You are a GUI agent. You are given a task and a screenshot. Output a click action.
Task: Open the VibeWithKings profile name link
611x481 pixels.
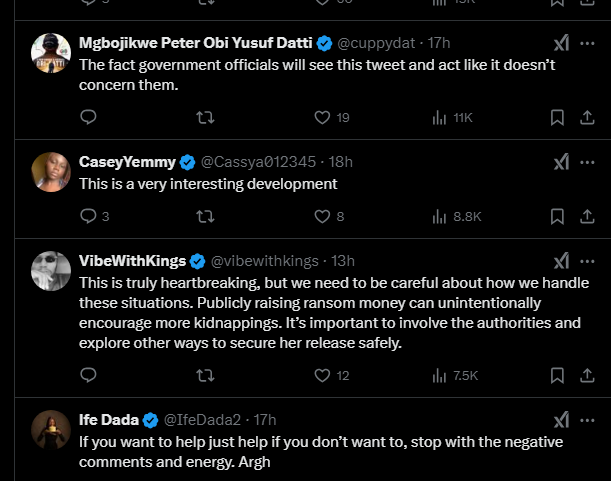point(132,260)
